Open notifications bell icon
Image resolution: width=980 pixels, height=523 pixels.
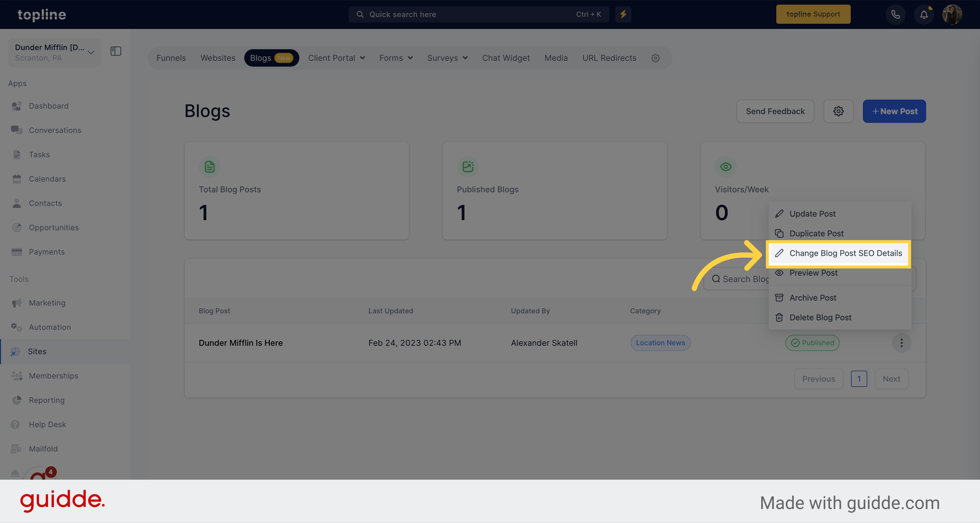924,14
